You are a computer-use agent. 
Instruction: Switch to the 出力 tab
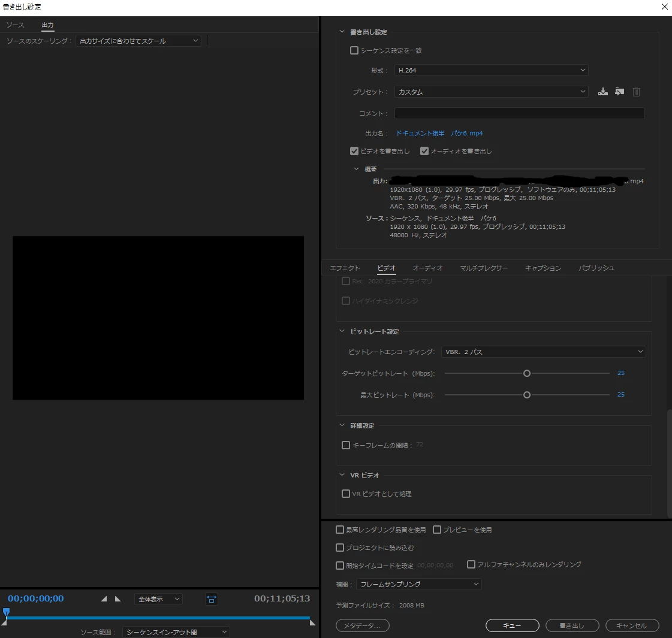pyautogui.click(x=47, y=25)
